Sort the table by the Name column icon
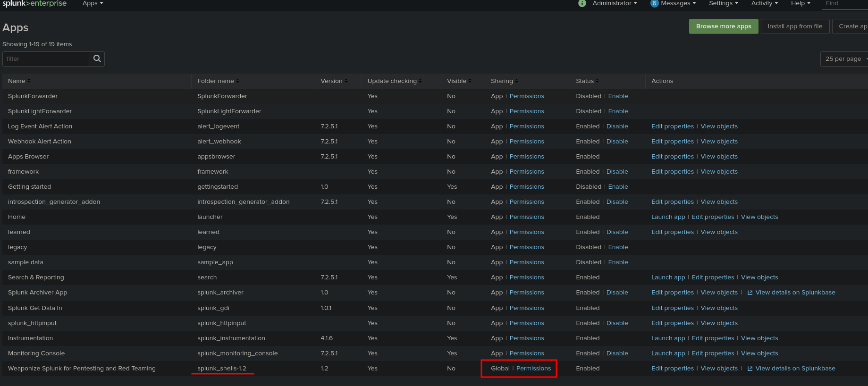Viewport: 868px width, 386px height. [29, 81]
